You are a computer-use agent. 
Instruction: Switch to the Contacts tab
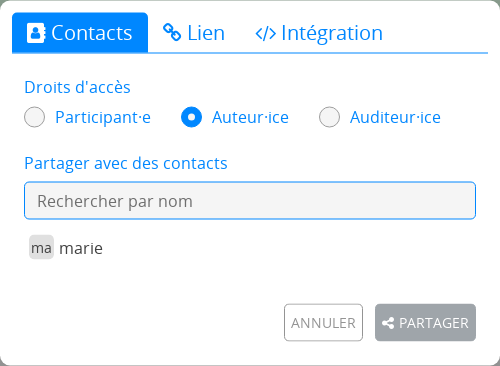tap(80, 32)
